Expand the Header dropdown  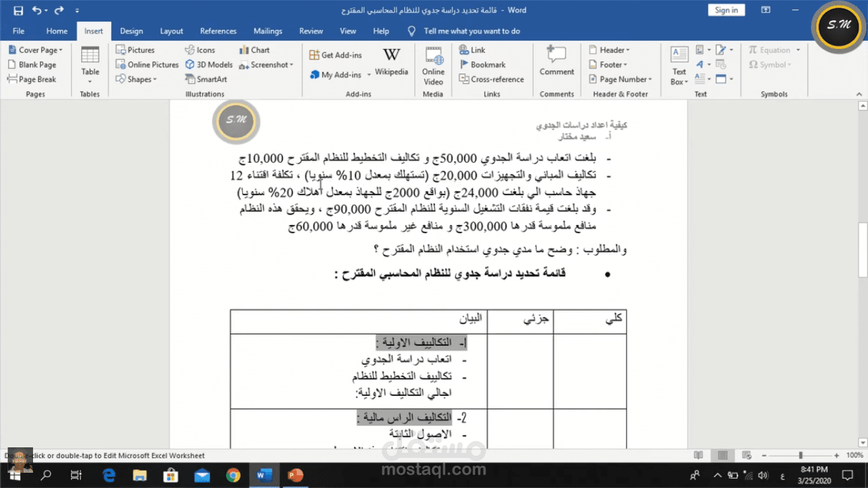[609, 50]
